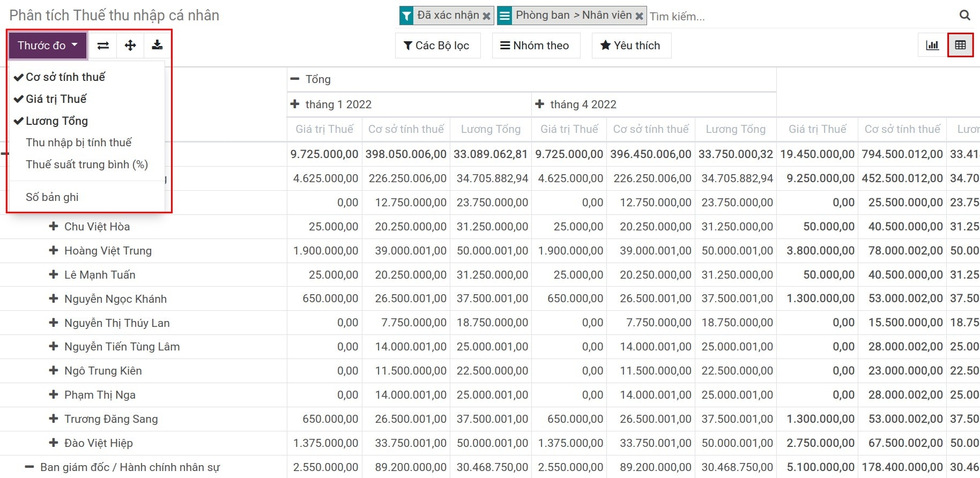
Task: Toggle off the 'Lương Tổng' measure
Action: pos(56,121)
